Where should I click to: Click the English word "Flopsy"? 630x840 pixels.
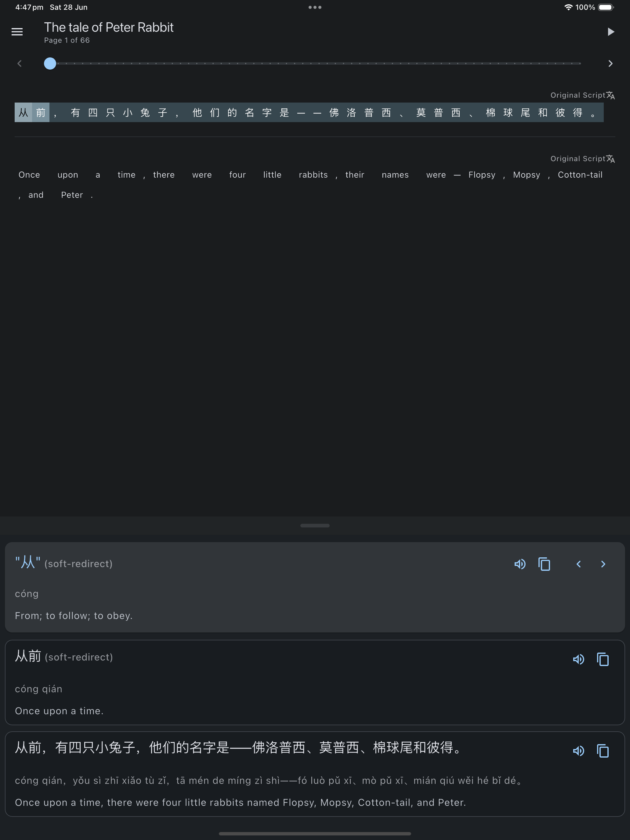tap(482, 175)
